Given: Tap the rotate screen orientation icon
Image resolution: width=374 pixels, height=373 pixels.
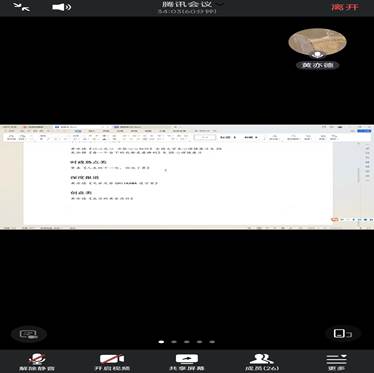Looking at the screenshot, I should pos(342,333).
